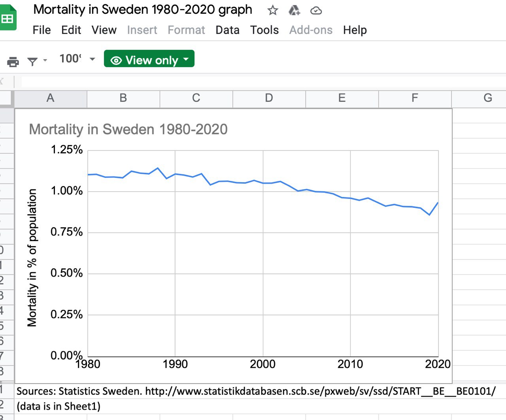The width and height of the screenshot is (506, 420).
Task: Click the document title text
Action: pyautogui.click(x=143, y=9)
